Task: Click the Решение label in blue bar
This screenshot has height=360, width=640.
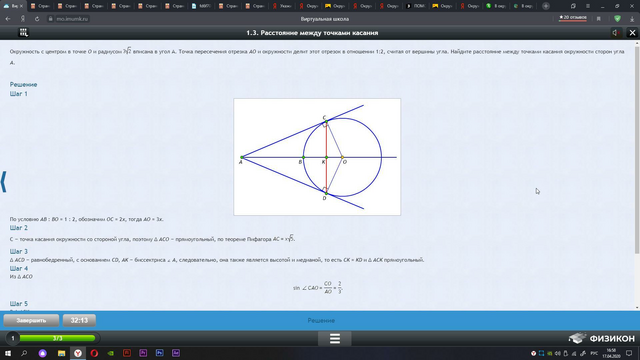Action: 321,320
